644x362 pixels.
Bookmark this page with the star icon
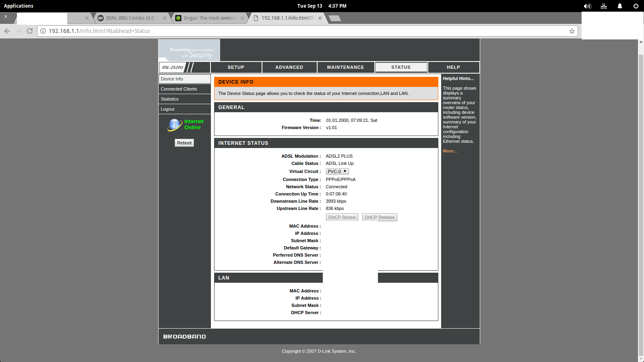coord(572,31)
